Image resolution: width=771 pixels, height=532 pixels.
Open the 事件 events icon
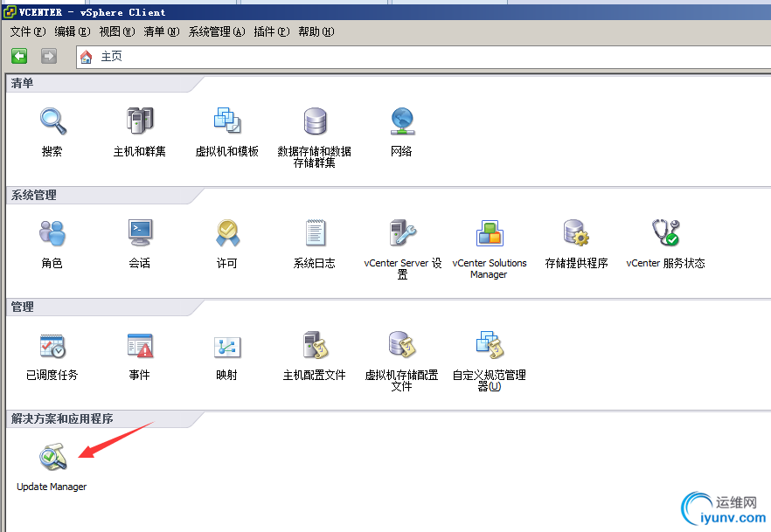click(x=140, y=345)
